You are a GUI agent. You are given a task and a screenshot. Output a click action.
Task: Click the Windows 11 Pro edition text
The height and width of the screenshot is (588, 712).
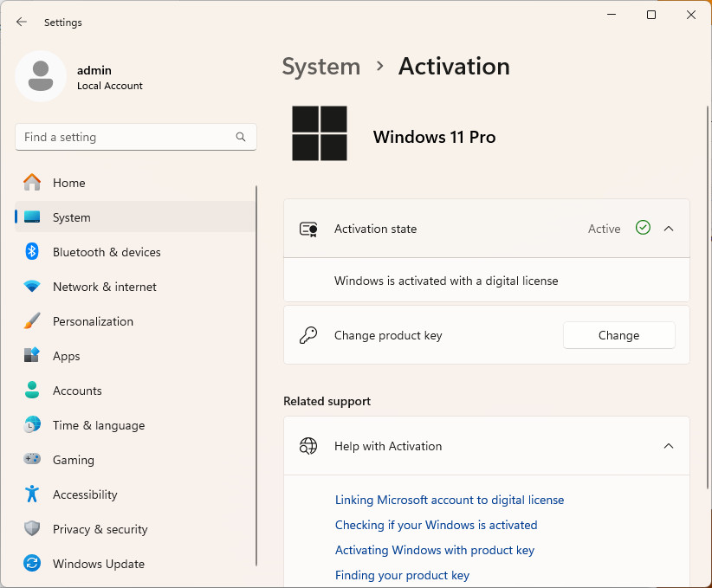(x=434, y=137)
